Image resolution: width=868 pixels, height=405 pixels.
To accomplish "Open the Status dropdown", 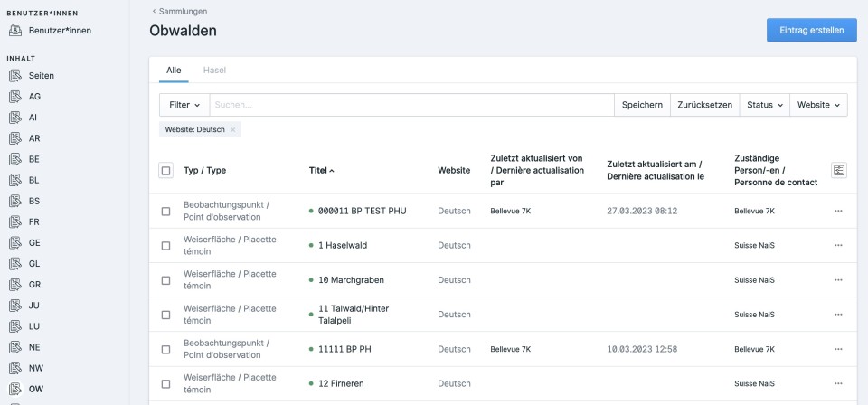I will click(764, 105).
